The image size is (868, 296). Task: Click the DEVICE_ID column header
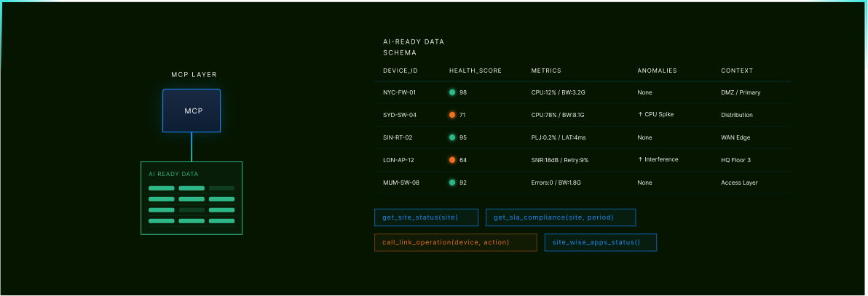tap(401, 71)
